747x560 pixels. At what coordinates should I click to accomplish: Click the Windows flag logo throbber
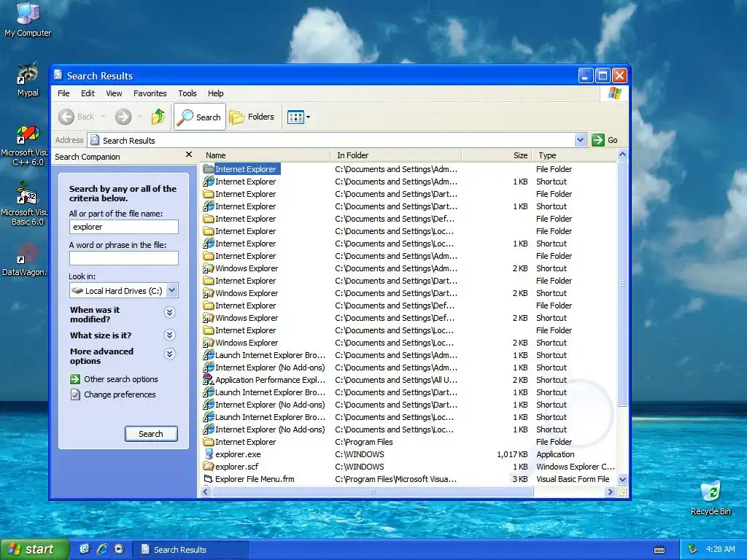pos(614,93)
